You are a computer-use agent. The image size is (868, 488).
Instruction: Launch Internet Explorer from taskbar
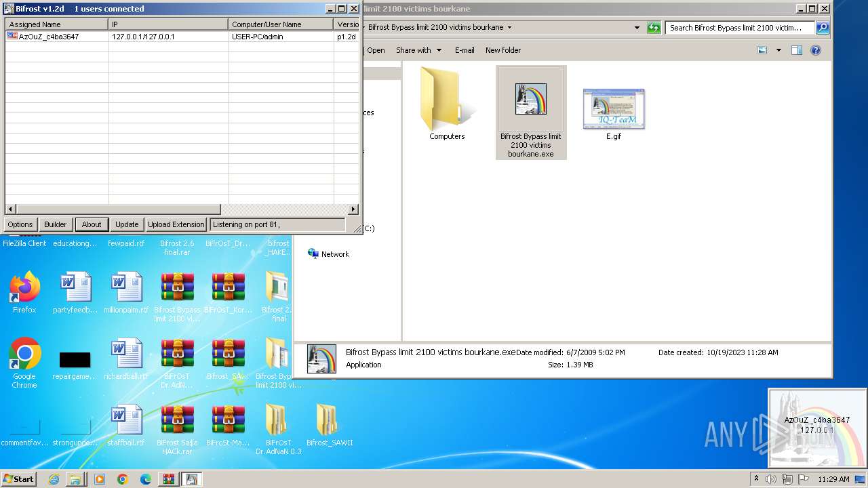tap(54, 479)
